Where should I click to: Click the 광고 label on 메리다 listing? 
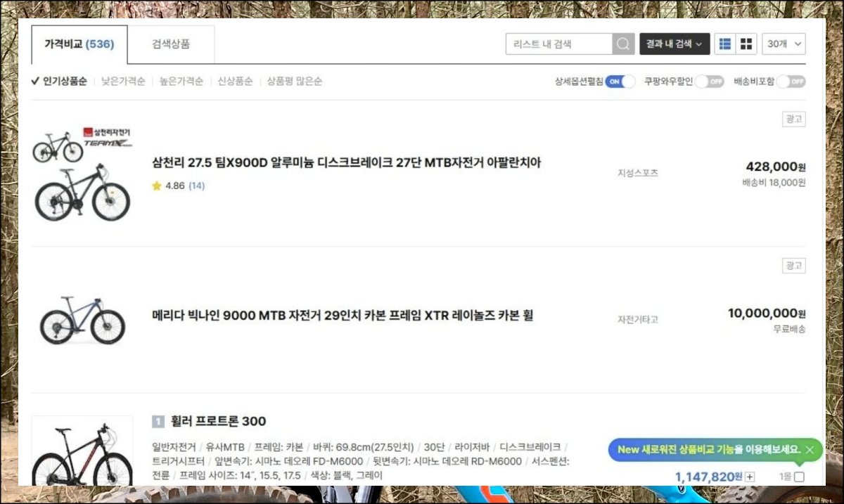(794, 266)
